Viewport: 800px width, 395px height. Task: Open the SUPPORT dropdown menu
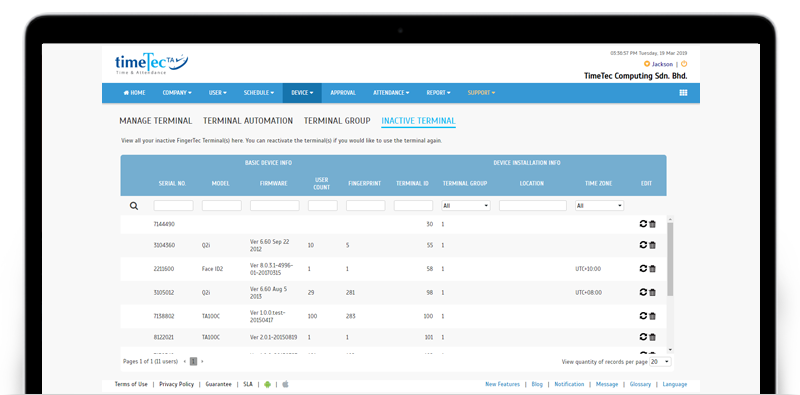pyautogui.click(x=481, y=93)
